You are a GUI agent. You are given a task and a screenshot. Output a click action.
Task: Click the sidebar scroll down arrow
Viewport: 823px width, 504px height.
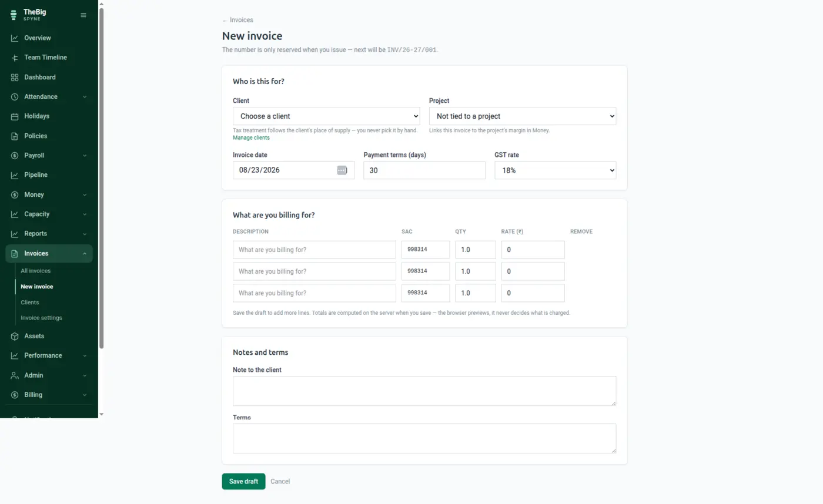pyautogui.click(x=101, y=414)
